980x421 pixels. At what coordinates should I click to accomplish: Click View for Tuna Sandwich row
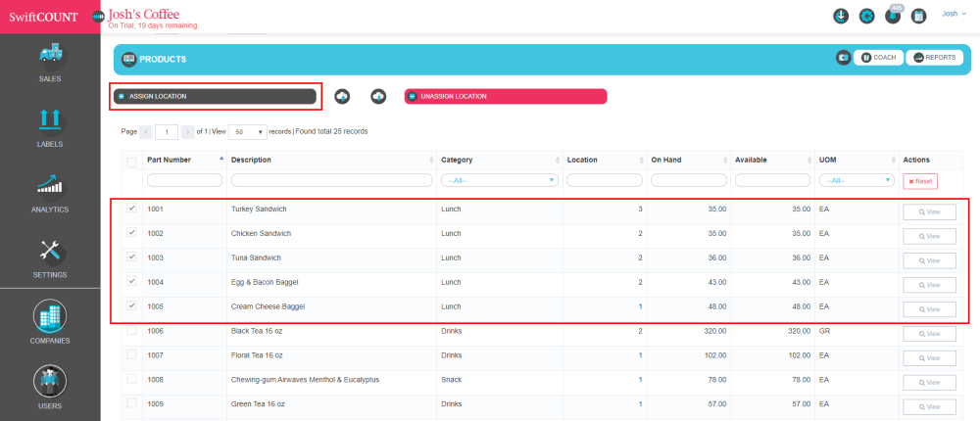929,261
